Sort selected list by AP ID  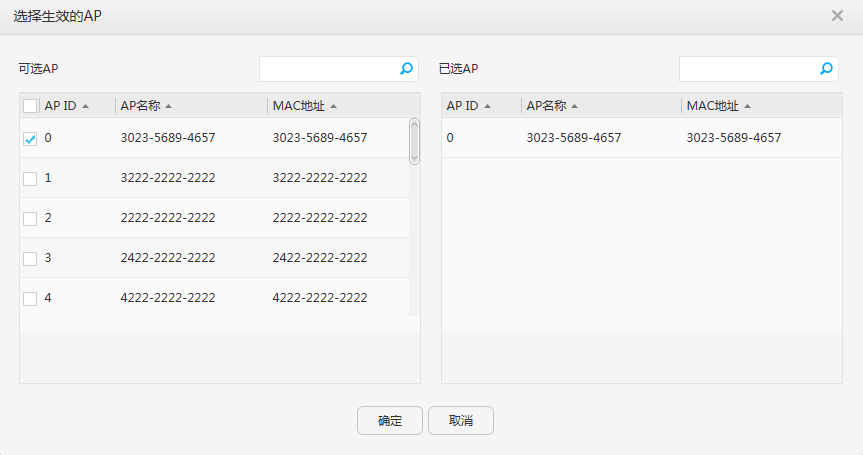[x=468, y=106]
